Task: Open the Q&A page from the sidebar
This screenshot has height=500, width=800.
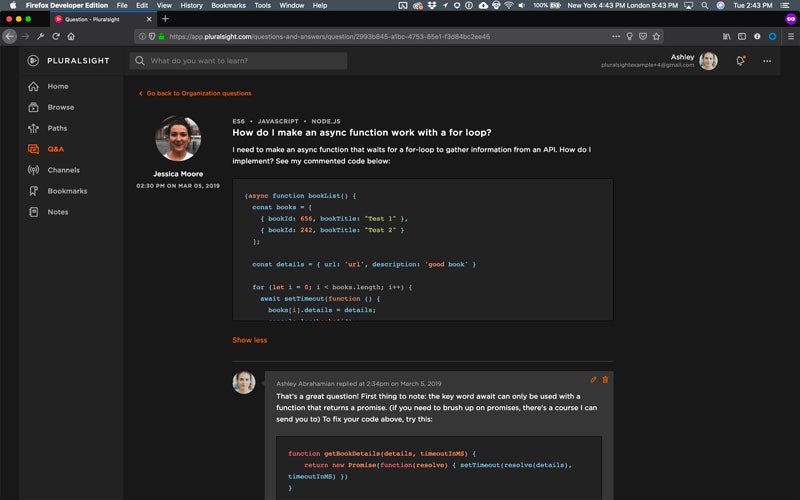Action: [x=55, y=149]
